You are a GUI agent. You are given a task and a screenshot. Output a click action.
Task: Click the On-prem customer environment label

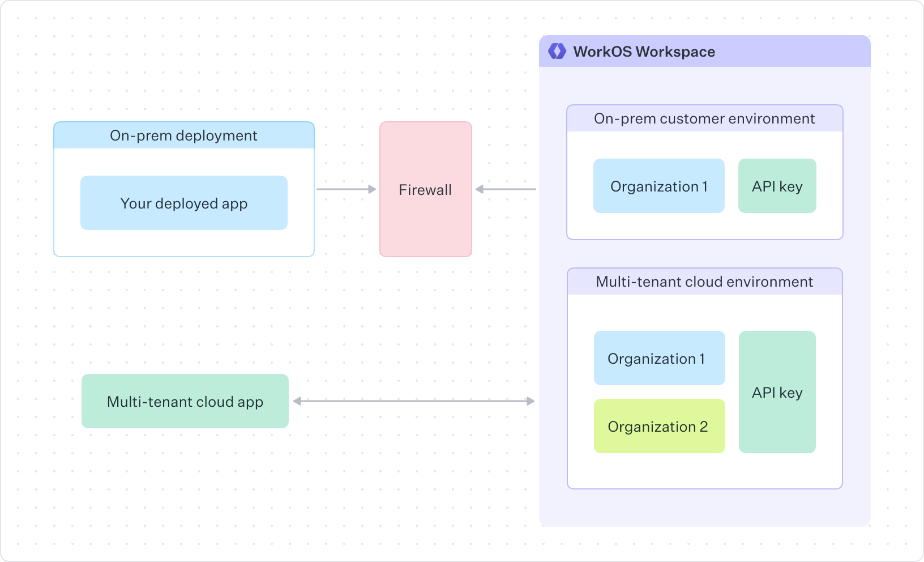point(704,118)
